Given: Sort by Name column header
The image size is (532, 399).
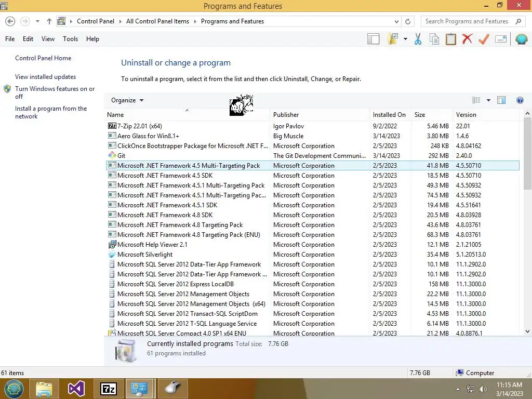Looking at the screenshot, I should (187, 115).
